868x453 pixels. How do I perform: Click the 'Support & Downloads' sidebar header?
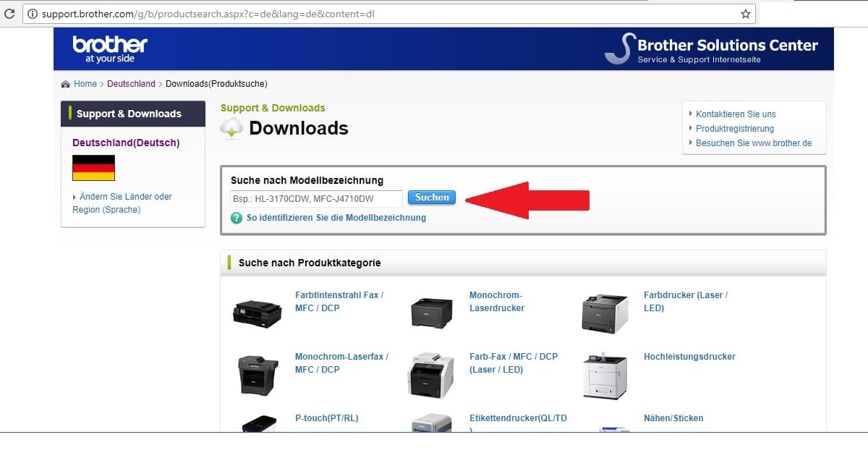[x=133, y=114]
